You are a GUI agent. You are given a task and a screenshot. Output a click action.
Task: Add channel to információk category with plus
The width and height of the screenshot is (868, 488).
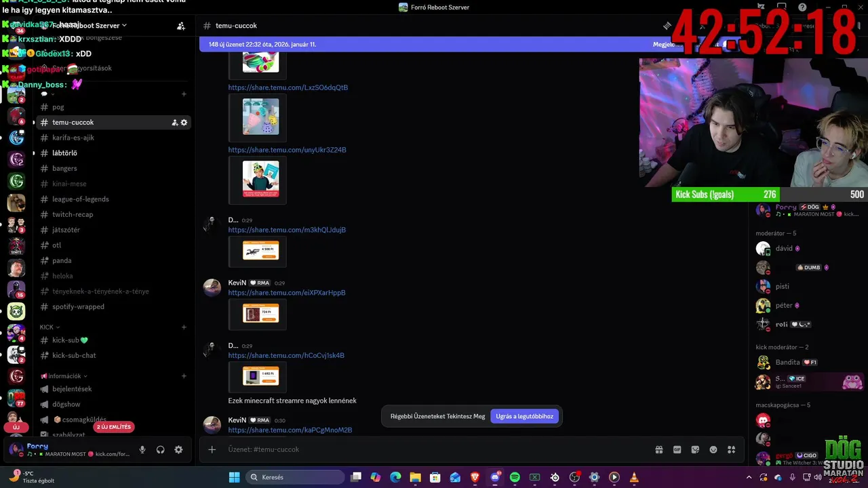(x=184, y=376)
